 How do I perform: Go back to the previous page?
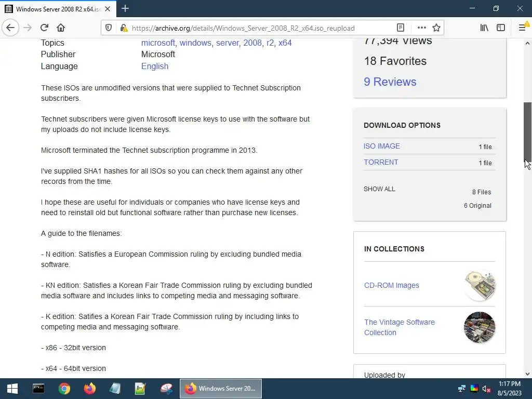pyautogui.click(x=10, y=28)
